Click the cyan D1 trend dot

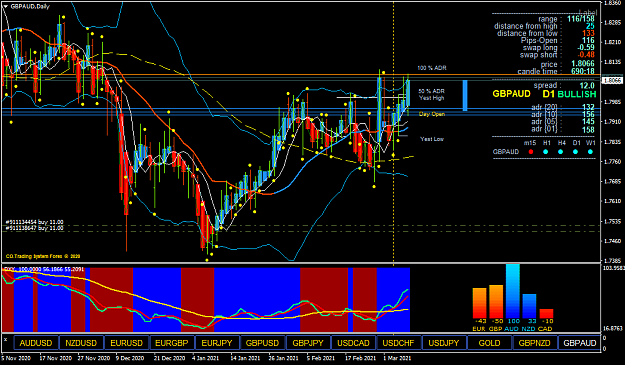(x=575, y=152)
